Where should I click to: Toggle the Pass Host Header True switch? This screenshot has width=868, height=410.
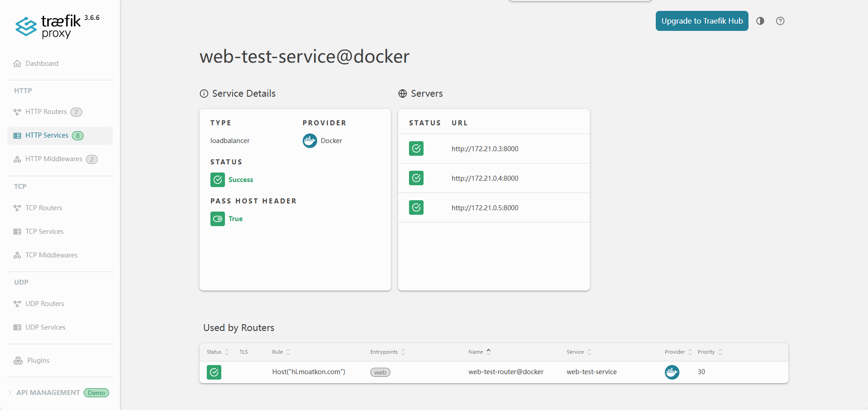point(218,219)
